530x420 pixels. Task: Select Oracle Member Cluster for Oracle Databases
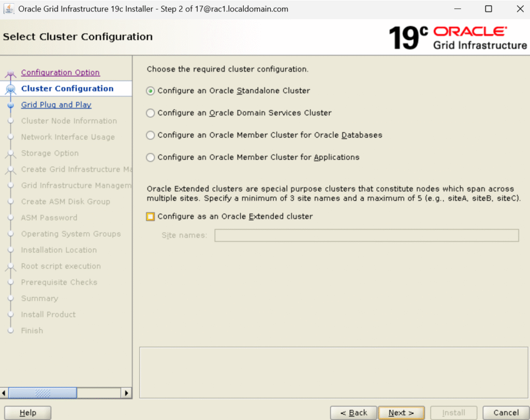151,135
